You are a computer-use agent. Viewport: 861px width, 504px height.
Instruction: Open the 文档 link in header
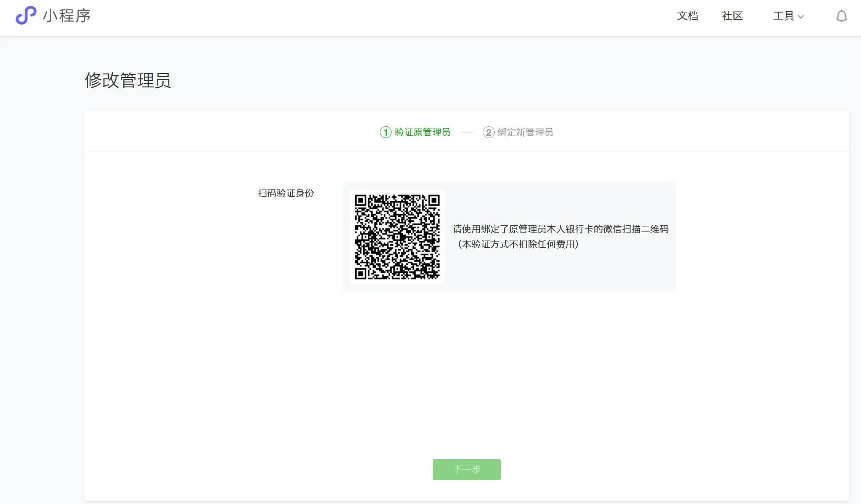(687, 16)
